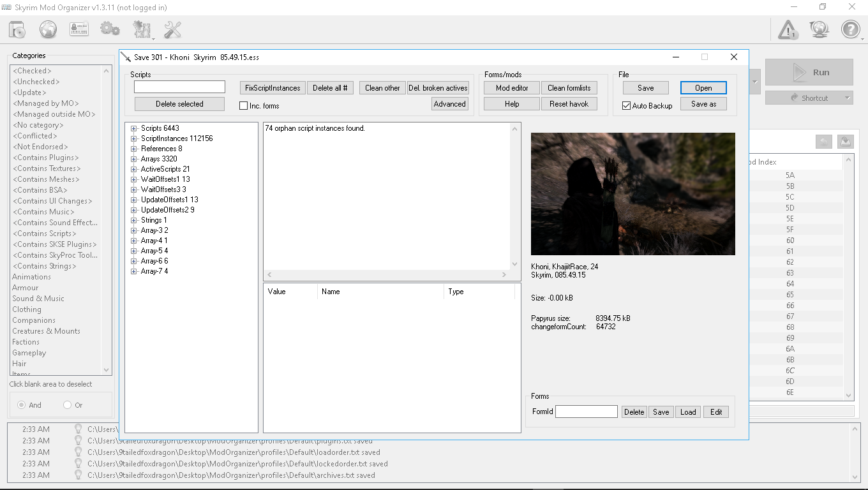Click the tools puzzle-piece icon
The width and height of the screenshot is (868, 490).
coord(142,29)
